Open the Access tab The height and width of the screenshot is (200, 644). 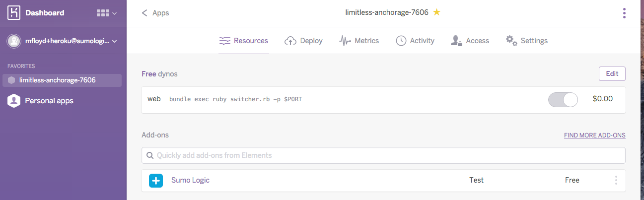(470, 41)
